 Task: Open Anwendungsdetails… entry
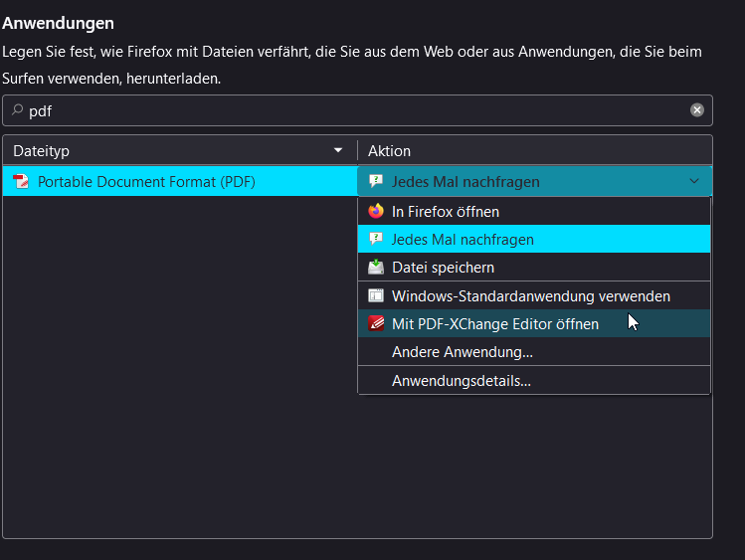(461, 381)
